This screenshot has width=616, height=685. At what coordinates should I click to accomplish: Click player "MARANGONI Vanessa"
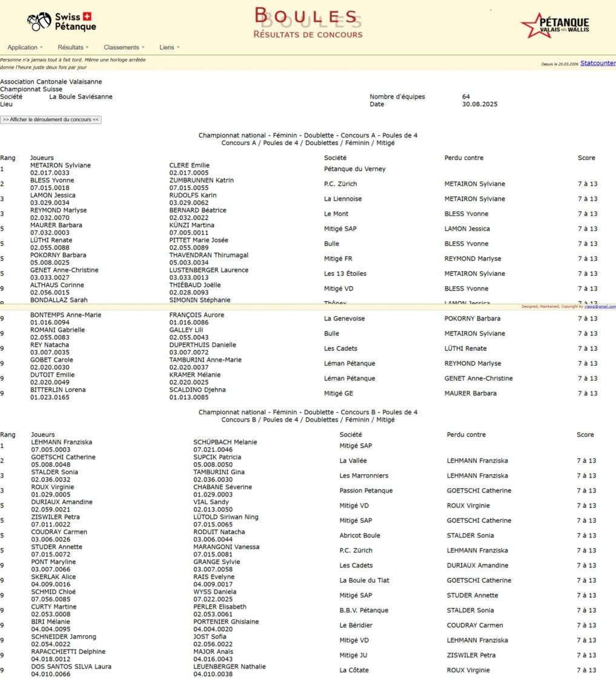pos(227,547)
